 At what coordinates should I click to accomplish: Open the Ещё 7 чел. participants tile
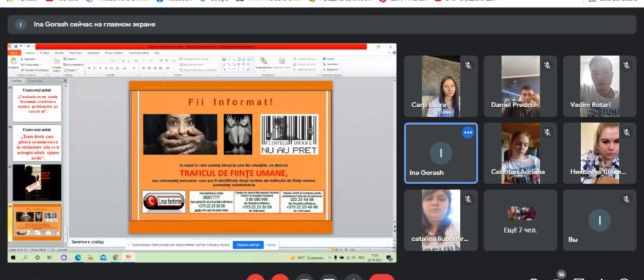520,220
